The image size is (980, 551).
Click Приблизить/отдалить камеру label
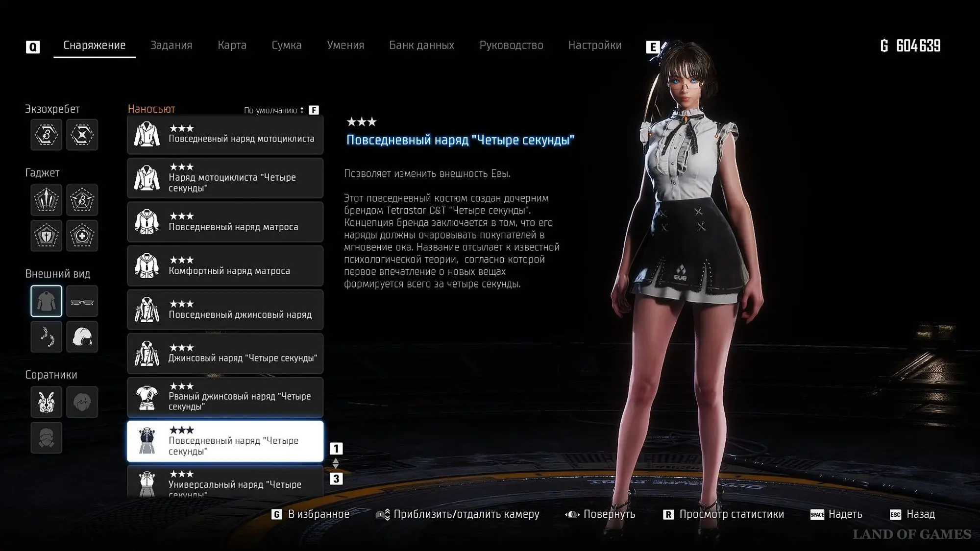(x=466, y=514)
